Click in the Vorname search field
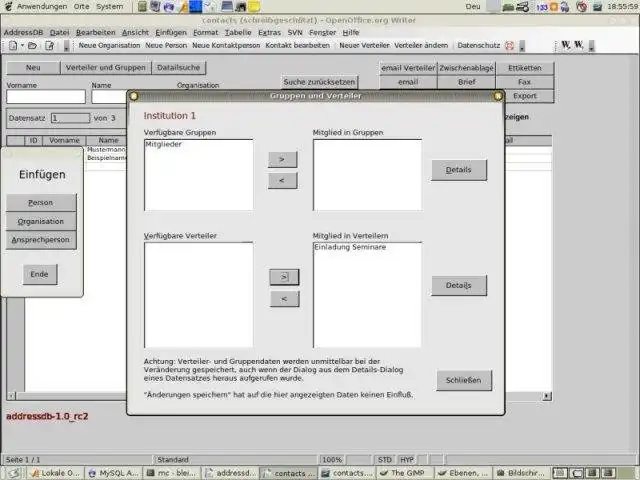The height and width of the screenshot is (480, 640). pos(46,97)
